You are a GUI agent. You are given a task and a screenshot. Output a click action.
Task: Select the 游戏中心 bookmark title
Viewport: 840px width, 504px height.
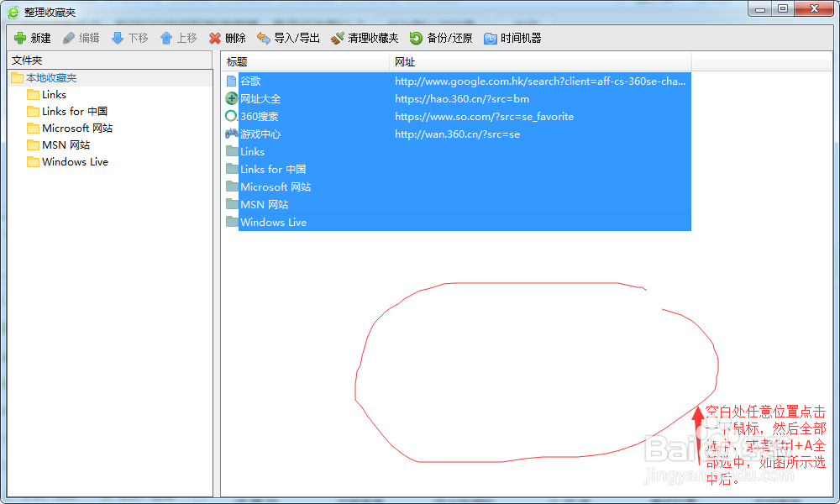tap(260, 134)
